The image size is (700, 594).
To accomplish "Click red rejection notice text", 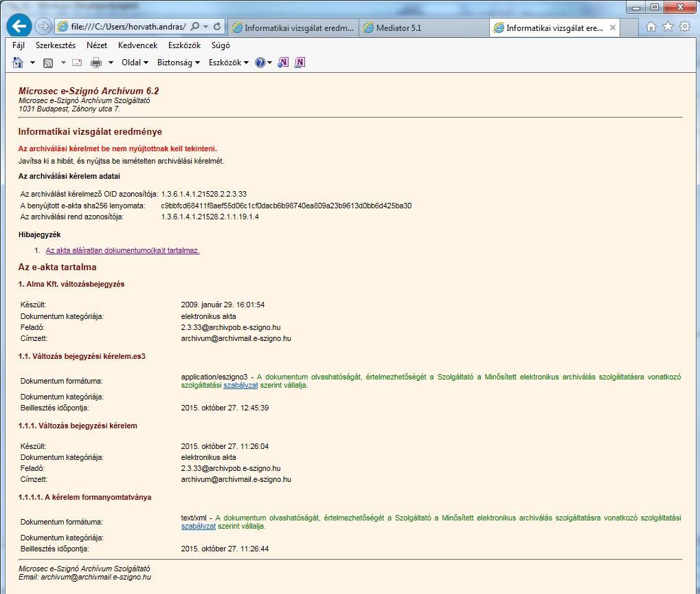I will tap(117, 148).
